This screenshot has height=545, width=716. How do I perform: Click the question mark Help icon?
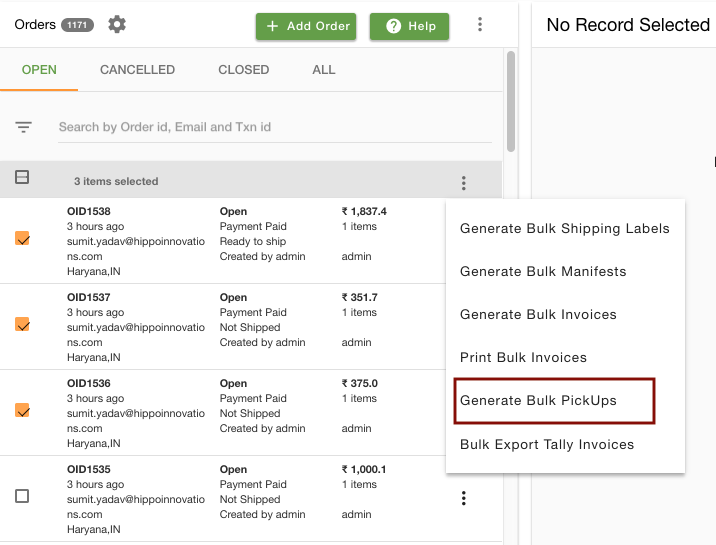pyautogui.click(x=393, y=26)
